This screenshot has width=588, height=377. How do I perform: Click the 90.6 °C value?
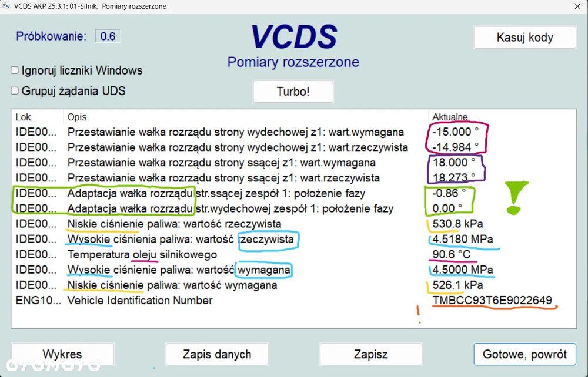tap(452, 255)
